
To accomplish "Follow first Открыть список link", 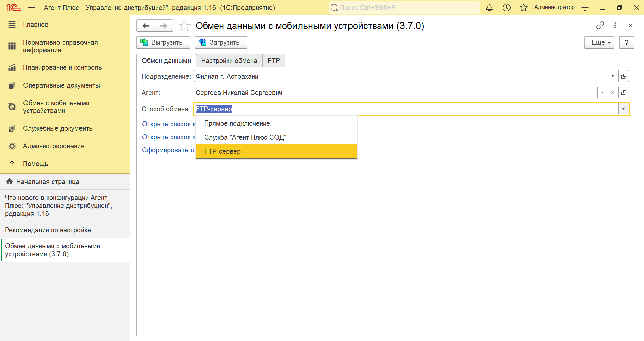I will click(168, 124).
